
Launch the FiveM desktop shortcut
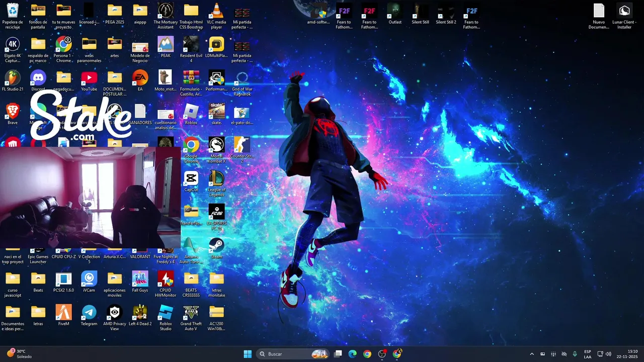(63, 315)
